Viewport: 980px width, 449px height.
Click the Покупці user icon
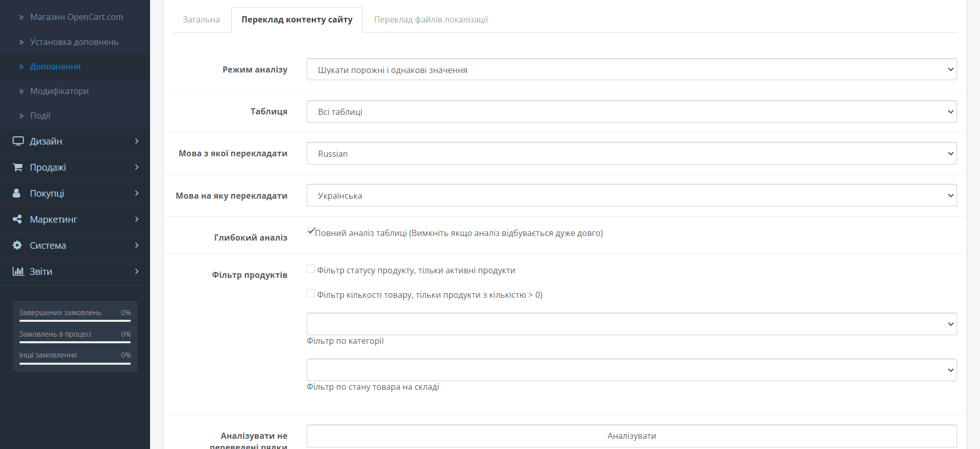pos(16,193)
